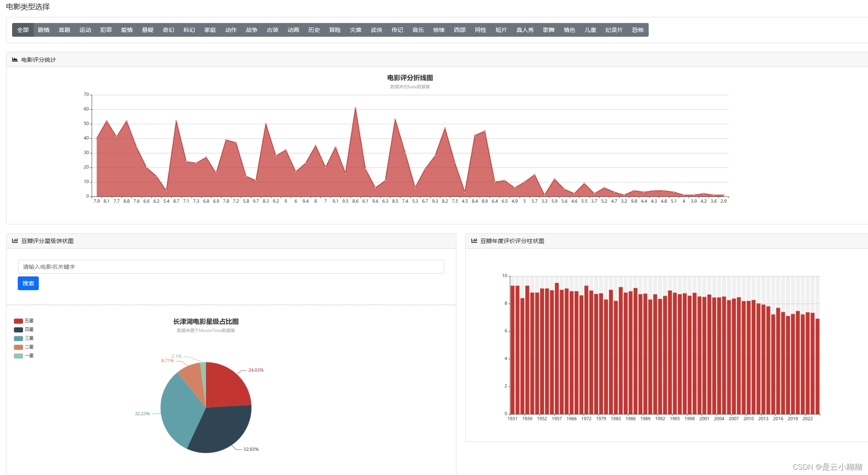This screenshot has width=868, height=475.
Task: Click the bar chart icon beside 豆瓣年度评价评分柱状图
Action: point(474,241)
